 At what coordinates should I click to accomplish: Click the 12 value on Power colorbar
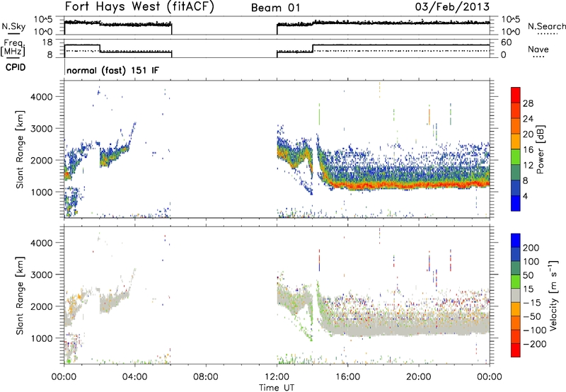tap(528, 166)
